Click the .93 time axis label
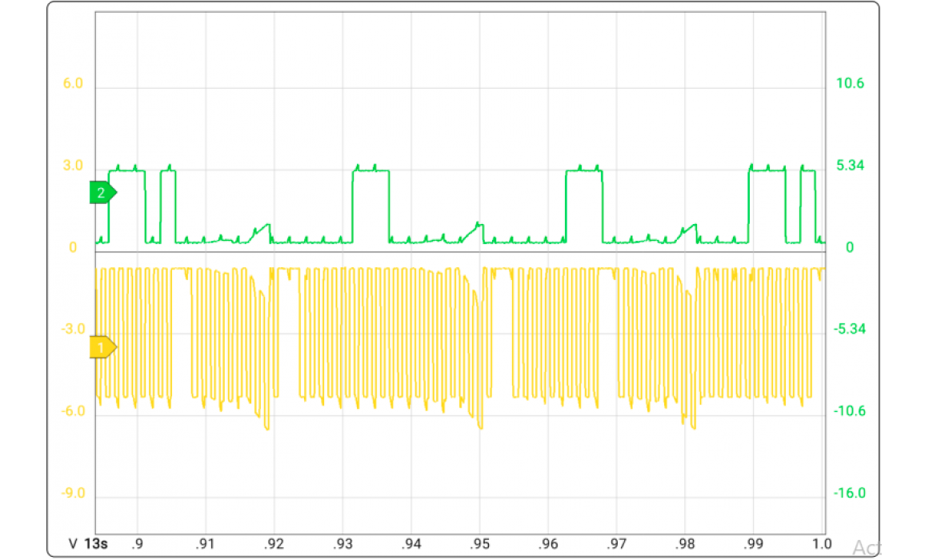 pos(342,545)
